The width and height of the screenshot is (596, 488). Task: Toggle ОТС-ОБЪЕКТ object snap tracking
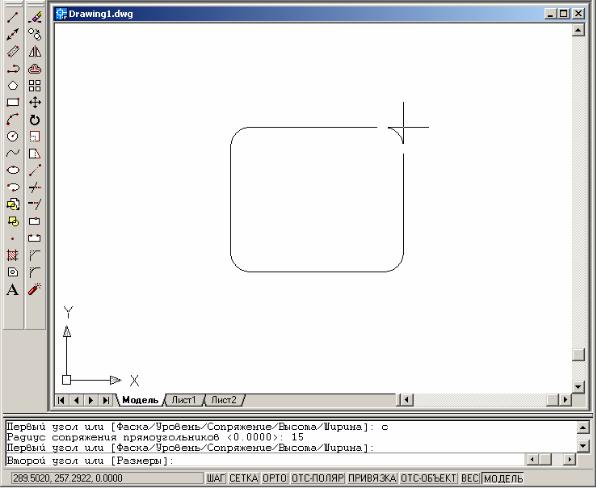(x=428, y=478)
